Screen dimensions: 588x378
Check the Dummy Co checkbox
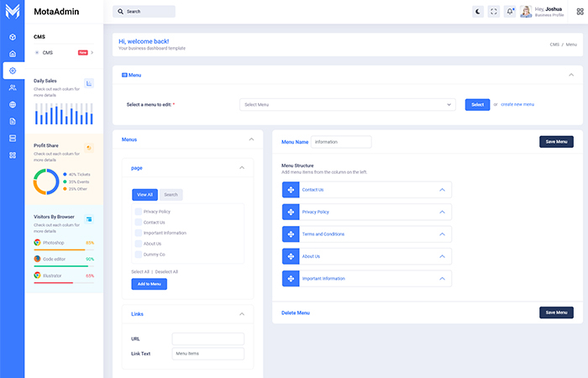pos(139,254)
